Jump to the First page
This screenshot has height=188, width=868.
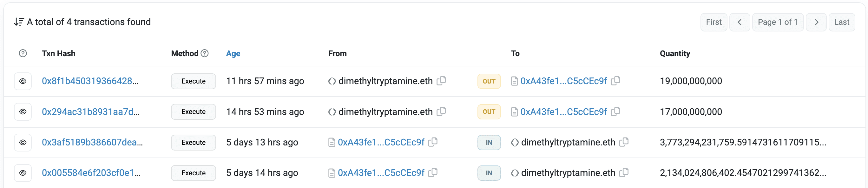click(x=714, y=22)
